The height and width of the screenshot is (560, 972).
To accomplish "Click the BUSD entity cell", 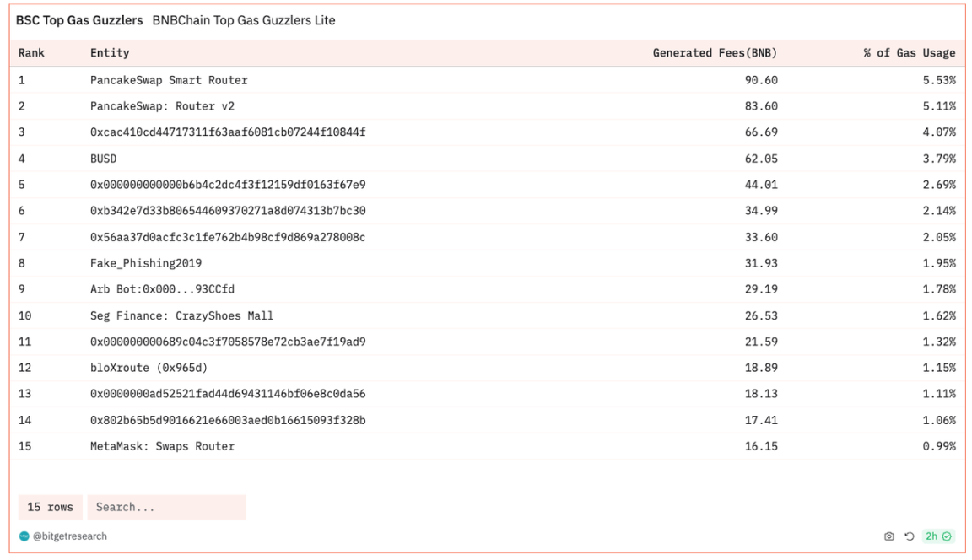I will pyautogui.click(x=103, y=159).
